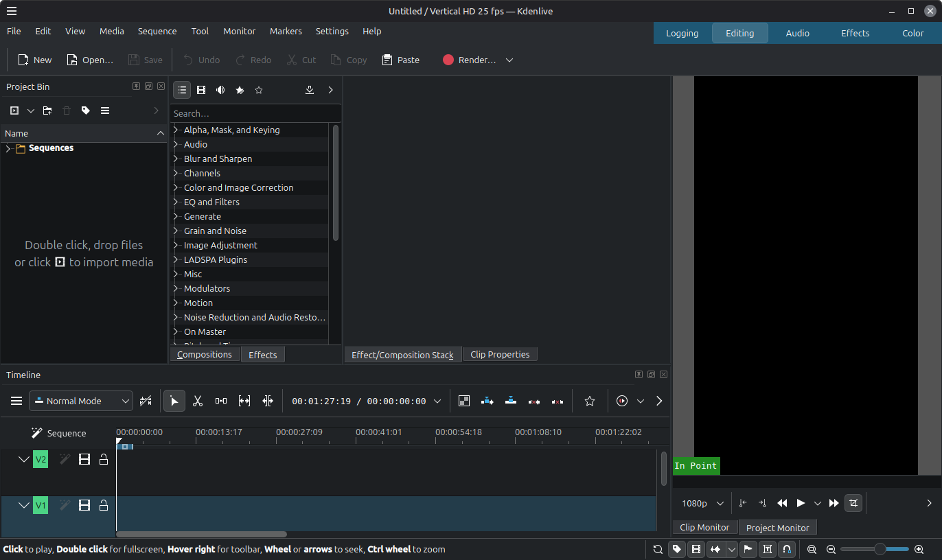Show only video effects in effects list
Screen dimensions: 942x560
(201, 90)
